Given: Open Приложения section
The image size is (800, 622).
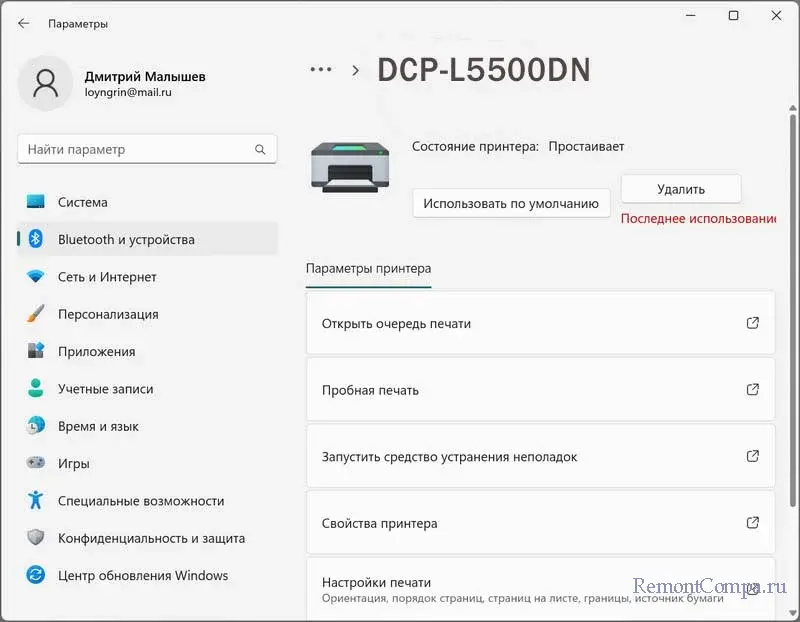Looking at the screenshot, I should click(x=96, y=352).
